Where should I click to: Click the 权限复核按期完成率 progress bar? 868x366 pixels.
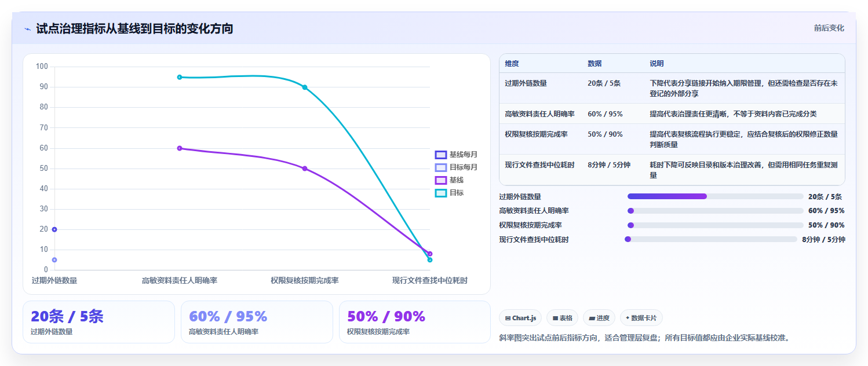[716, 225]
